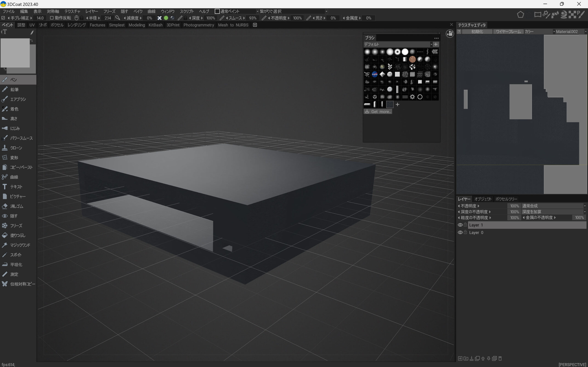The height and width of the screenshot is (367, 588).
Task: Click the Get more... brushes button
Action: click(x=378, y=112)
